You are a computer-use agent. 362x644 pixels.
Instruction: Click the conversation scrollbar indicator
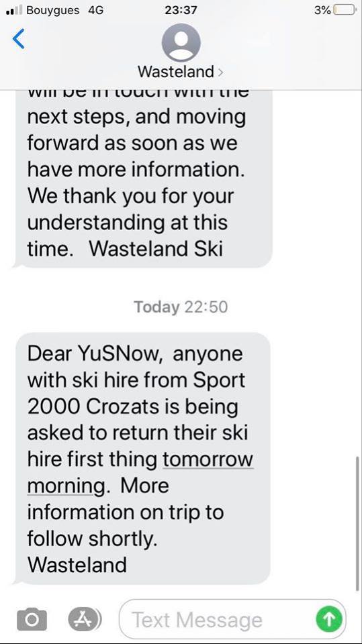pyautogui.click(x=357, y=523)
